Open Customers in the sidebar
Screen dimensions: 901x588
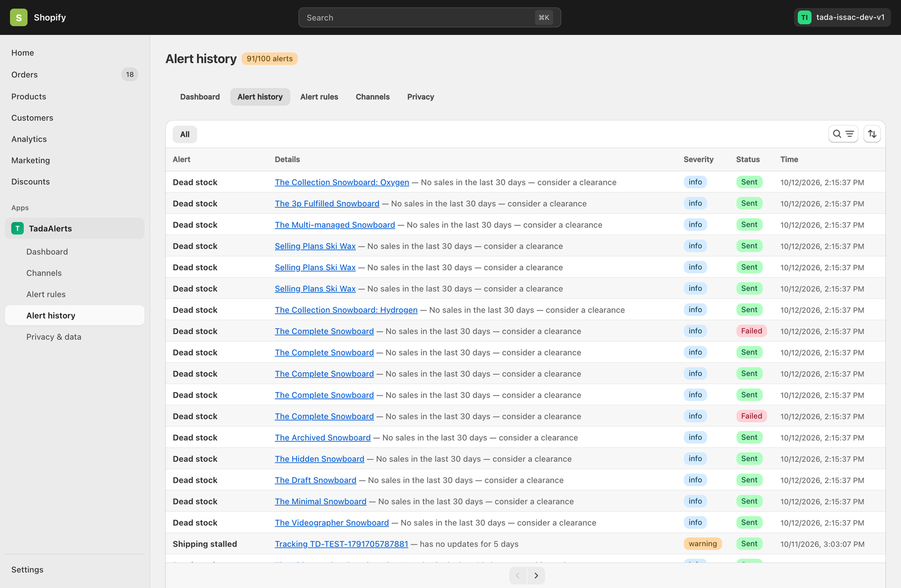coord(75,118)
